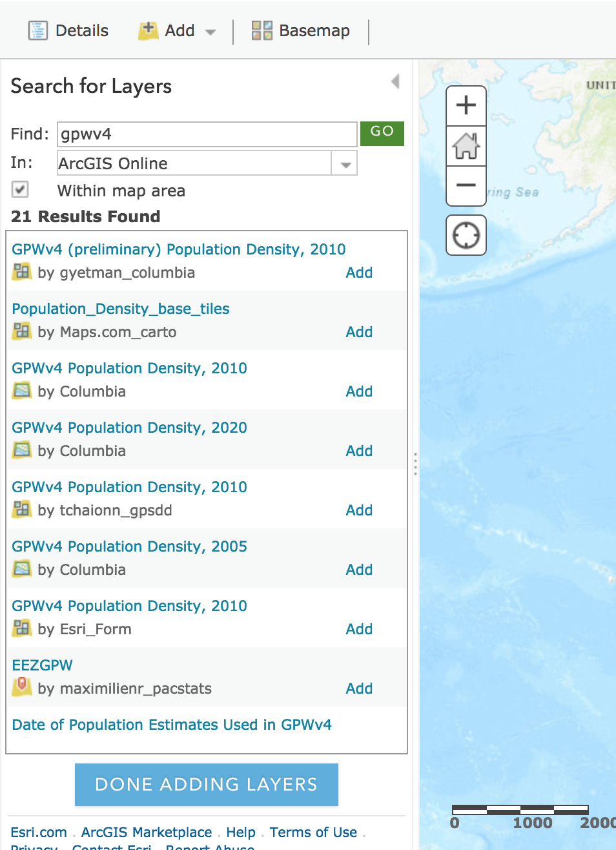The width and height of the screenshot is (616, 850).
Task: Find my location on map
Action: click(466, 235)
